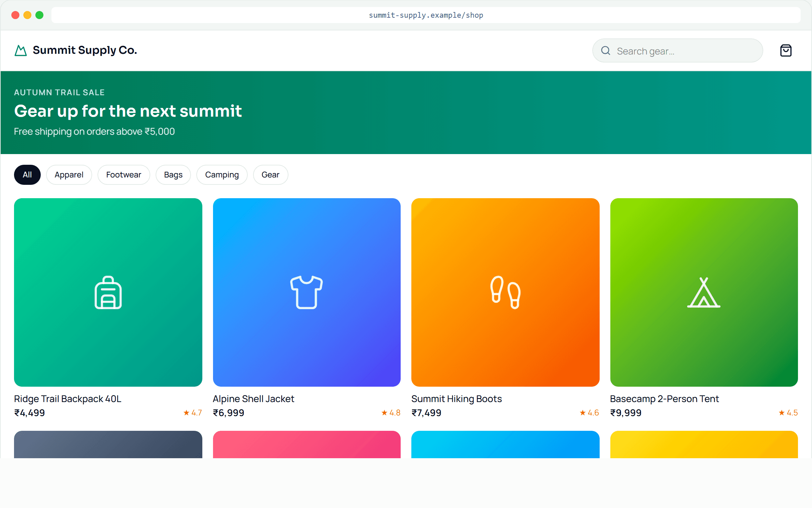Switch to the Camping category
812x508 pixels.
(222, 175)
